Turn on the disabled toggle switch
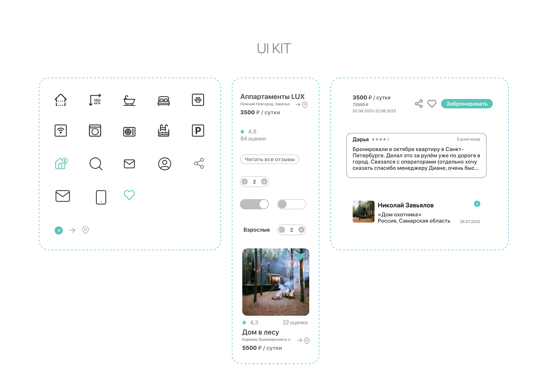Image resolution: width=548 pixels, height=392 pixels. coord(291,204)
